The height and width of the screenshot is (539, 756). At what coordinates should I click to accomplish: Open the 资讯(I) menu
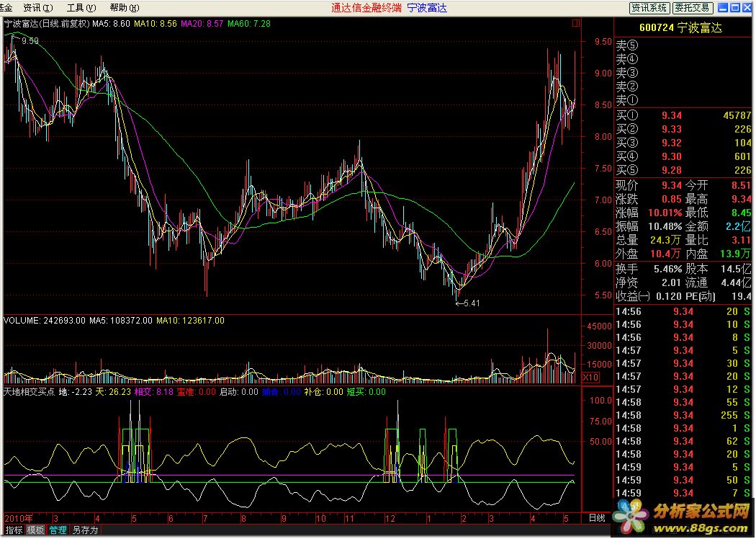[x=38, y=8]
